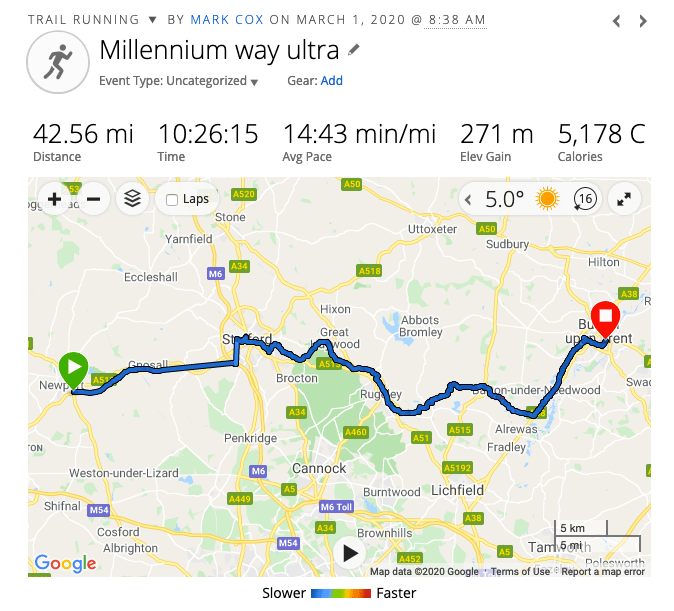Click the Add gear link
The width and height of the screenshot is (674, 611).
point(331,81)
